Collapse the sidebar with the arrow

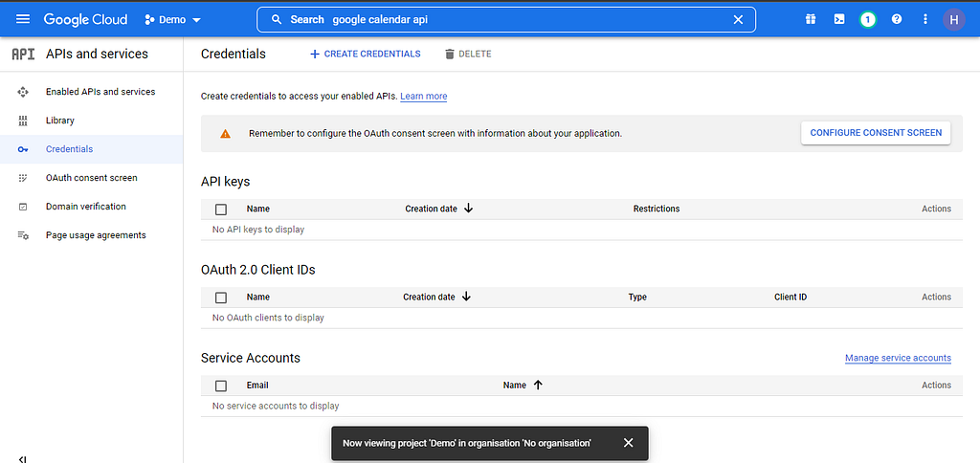pyautogui.click(x=23, y=459)
